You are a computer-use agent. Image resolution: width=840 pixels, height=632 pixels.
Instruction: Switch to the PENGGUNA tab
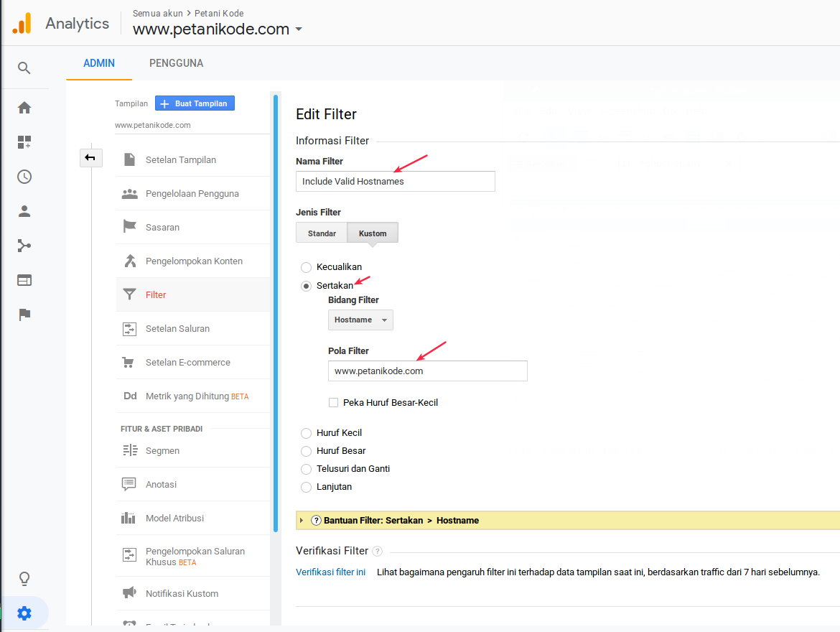[x=176, y=62]
